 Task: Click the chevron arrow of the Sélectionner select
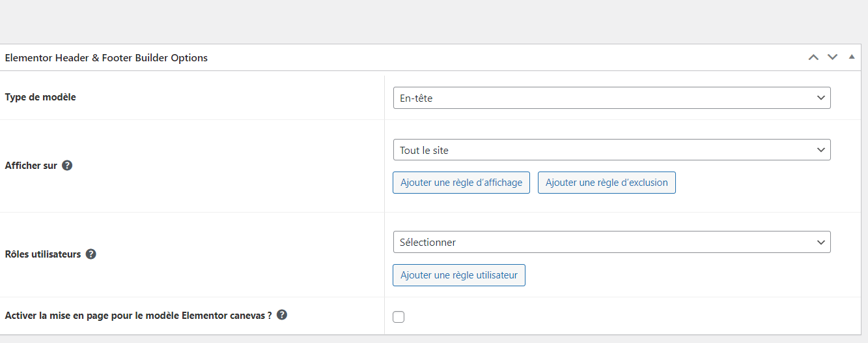820,242
